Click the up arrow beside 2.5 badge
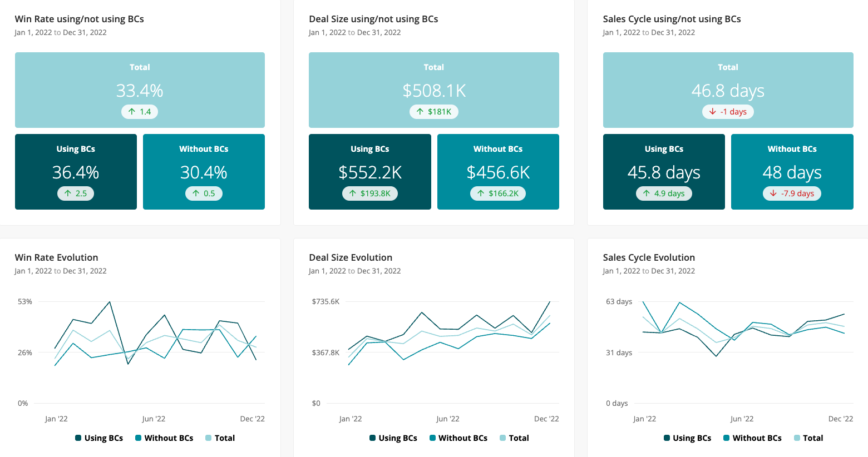 (68, 193)
